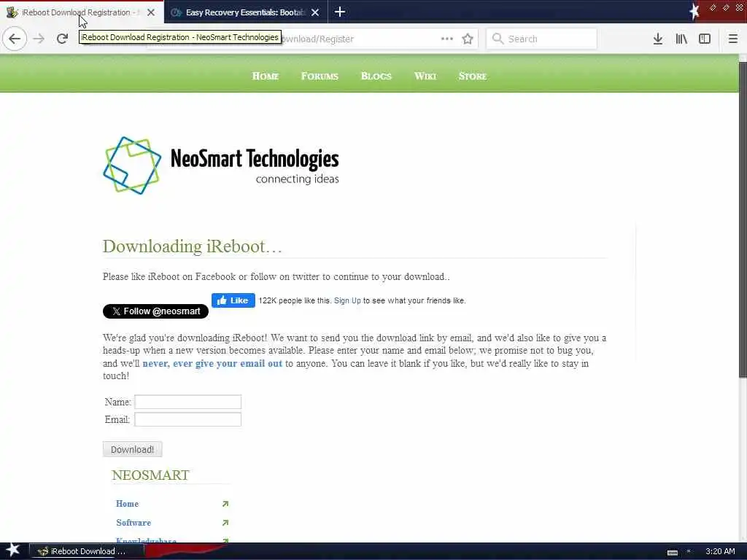
Task: Click the forward navigation arrow
Action: coord(39,39)
